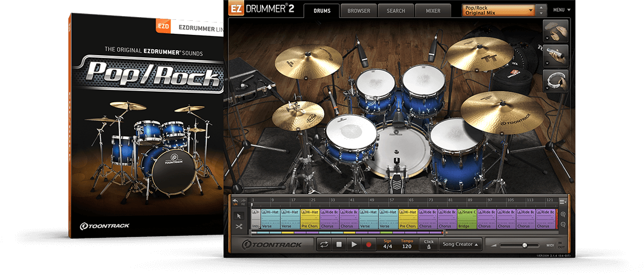
Task: Stop playback
Action: tap(339, 244)
